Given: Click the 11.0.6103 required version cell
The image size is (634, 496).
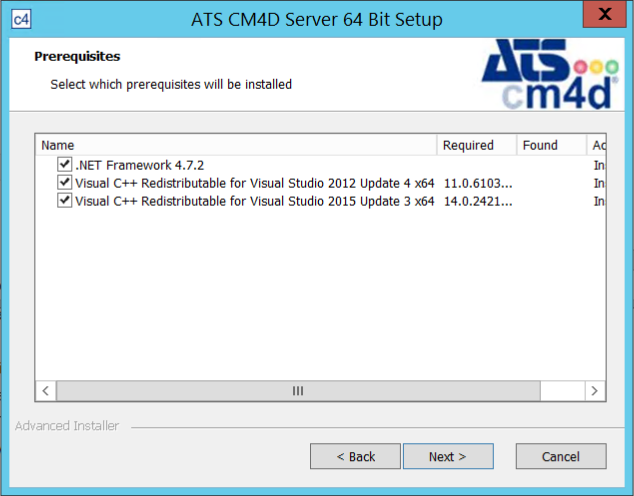Looking at the screenshot, I should [478, 182].
